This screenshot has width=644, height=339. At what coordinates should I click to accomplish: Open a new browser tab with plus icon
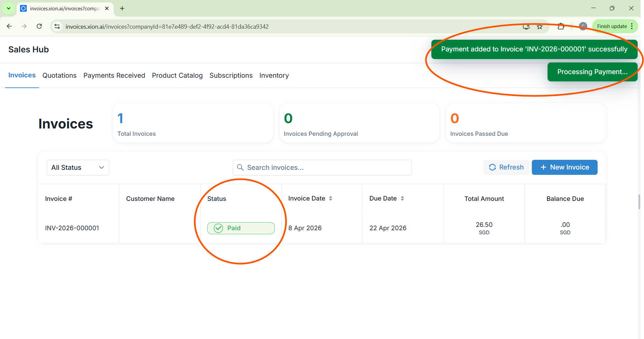[122, 8]
